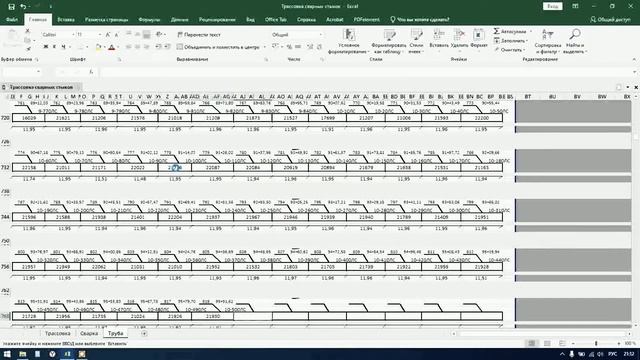The height and width of the screenshot is (360, 640).
Task: Click the Name Box field
Action: coord(20,72)
